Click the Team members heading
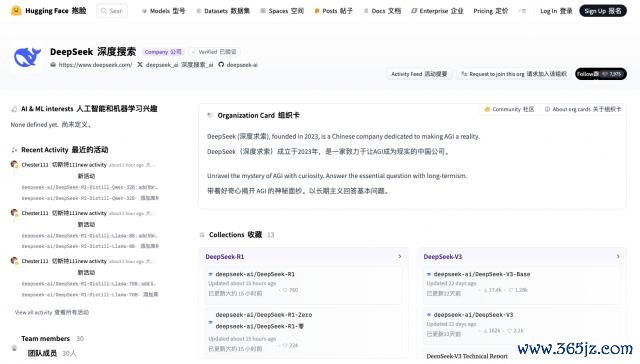Image resolution: width=640 pixels, height=364 pixels. click(x=46, y=339)
